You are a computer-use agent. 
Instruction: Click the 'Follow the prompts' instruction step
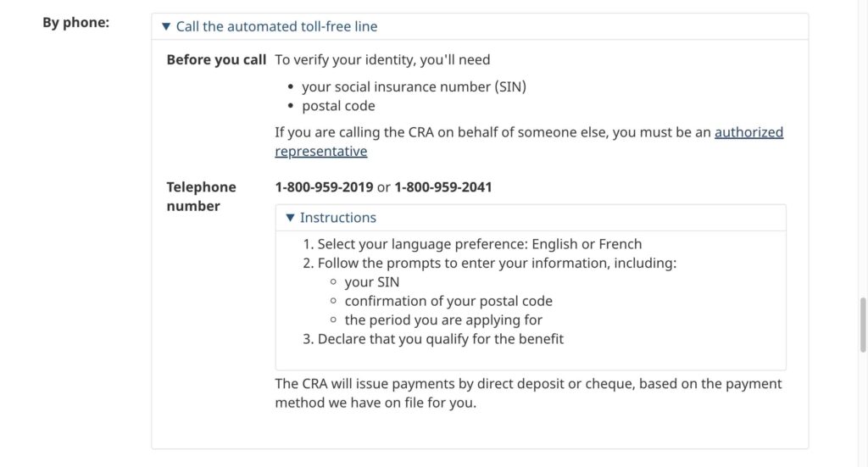coord(496,263)
